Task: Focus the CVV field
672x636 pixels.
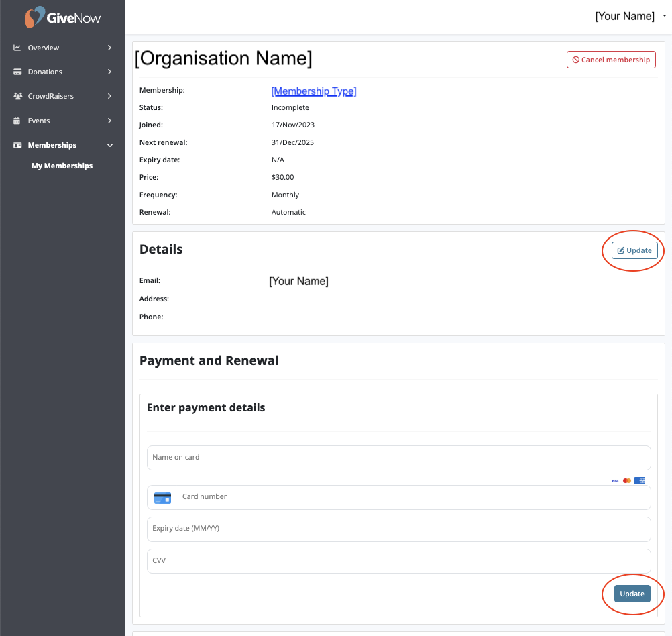Action: tap(398, 561)
